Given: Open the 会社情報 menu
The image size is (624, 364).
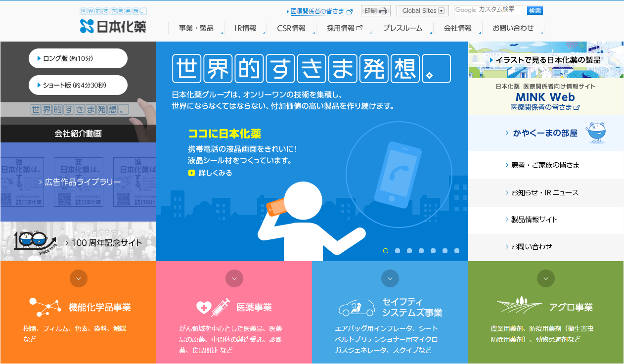Looking at the screenshot, I should pos(458,28).
